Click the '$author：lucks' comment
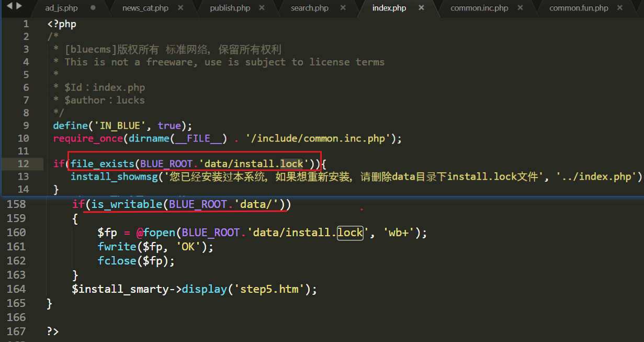644x342 pixels. coord(105,100)
